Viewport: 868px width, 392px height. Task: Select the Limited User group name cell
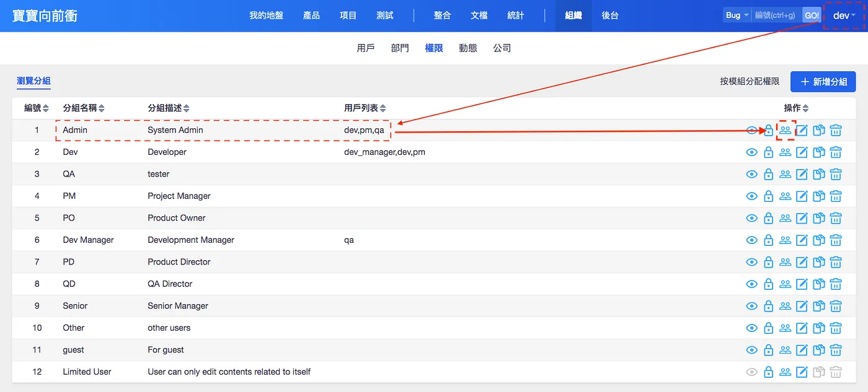[87, 372]
